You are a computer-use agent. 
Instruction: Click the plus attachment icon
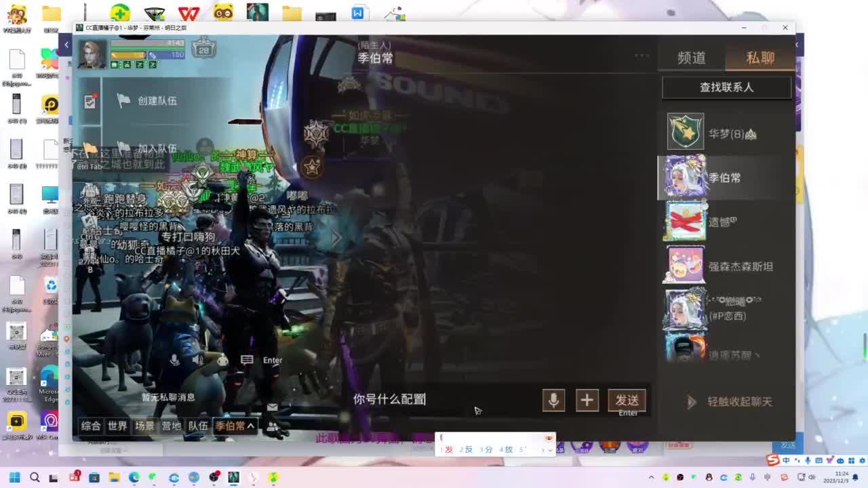pyautogui.click(x=587, y=401)
